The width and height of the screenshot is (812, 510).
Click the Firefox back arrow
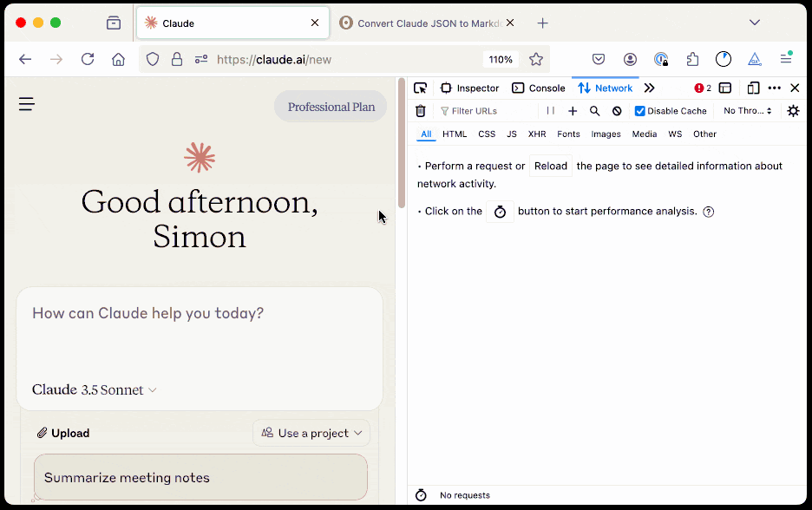[25, 60]
